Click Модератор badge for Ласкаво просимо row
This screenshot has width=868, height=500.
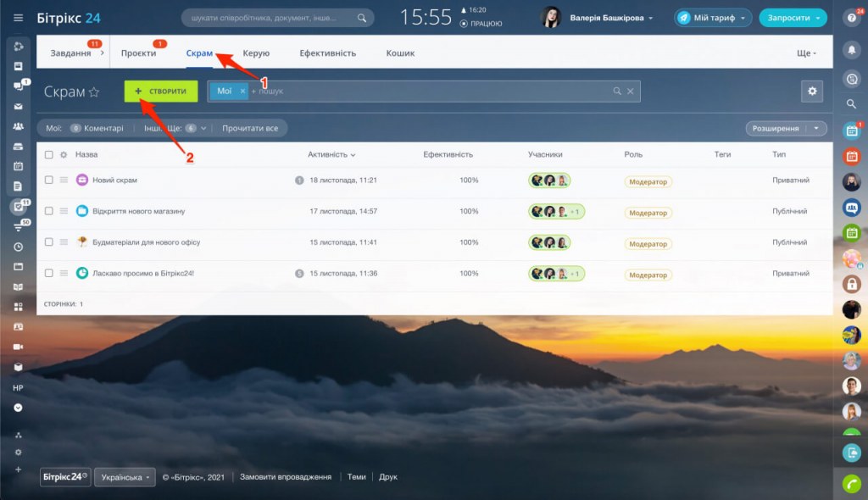[648, 275]
